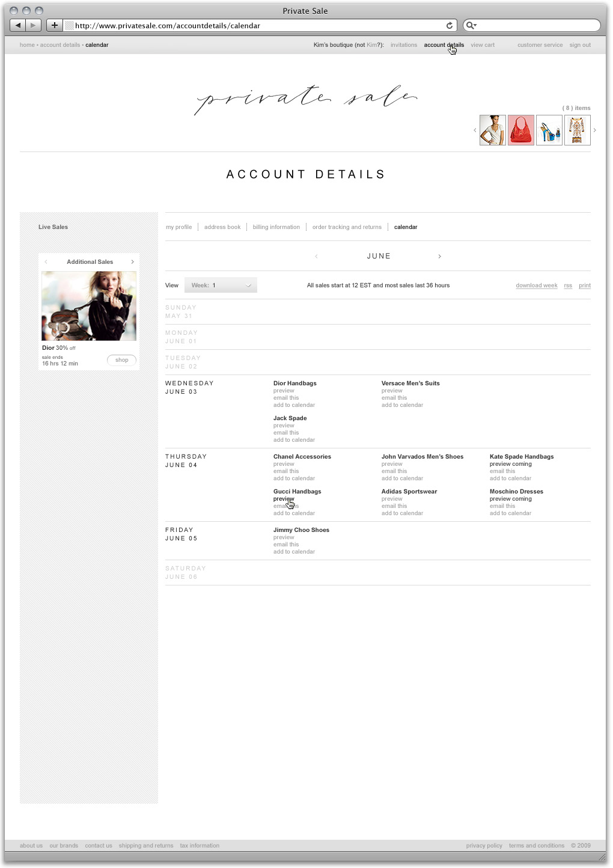Open view cart in the top navigation
Screen dimensions: 613x868
pos(483,45)
